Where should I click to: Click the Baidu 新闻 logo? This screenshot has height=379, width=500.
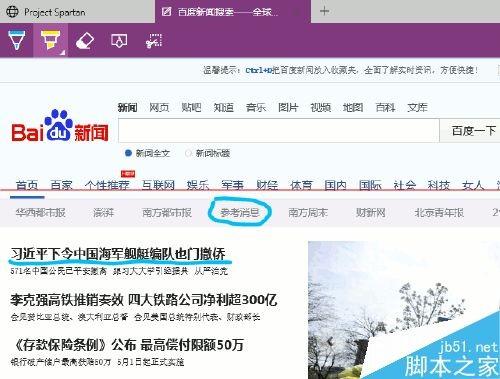[60, 126]
